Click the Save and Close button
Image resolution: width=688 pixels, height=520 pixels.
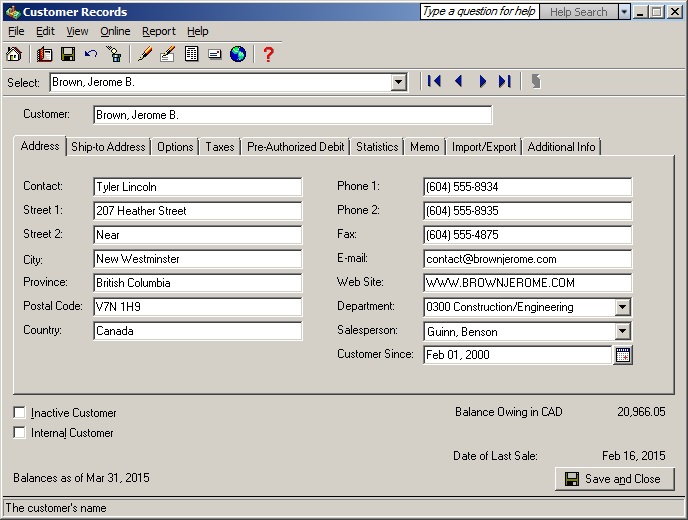615,479
